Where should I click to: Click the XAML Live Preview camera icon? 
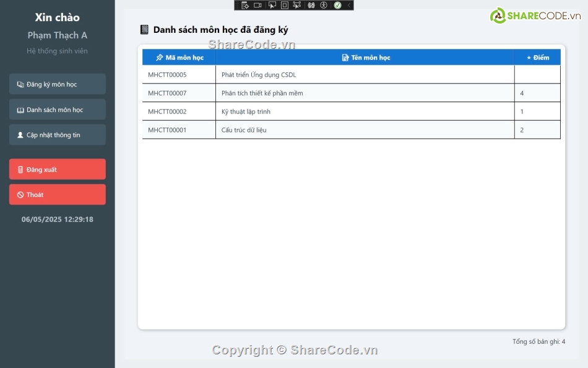tap(257, 5)
